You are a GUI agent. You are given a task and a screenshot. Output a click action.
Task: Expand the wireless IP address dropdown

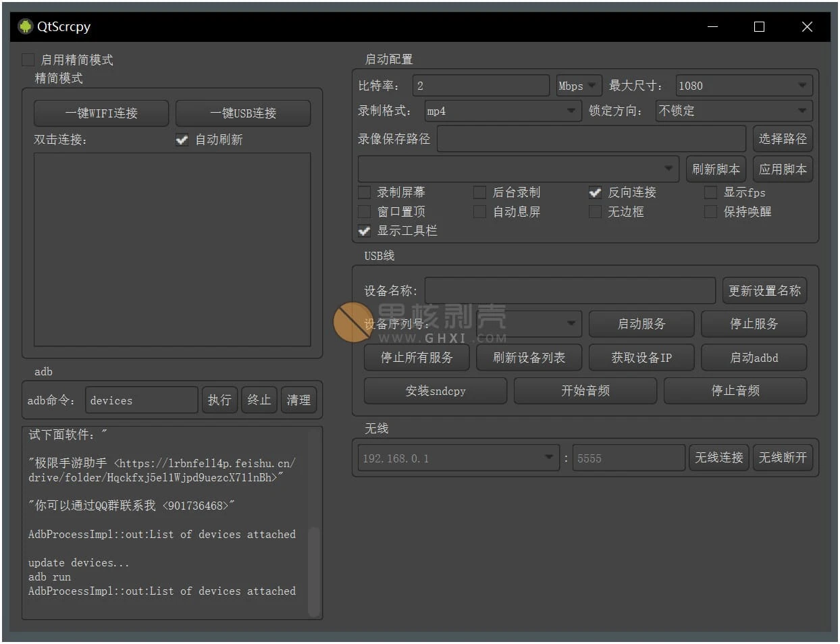549,458
